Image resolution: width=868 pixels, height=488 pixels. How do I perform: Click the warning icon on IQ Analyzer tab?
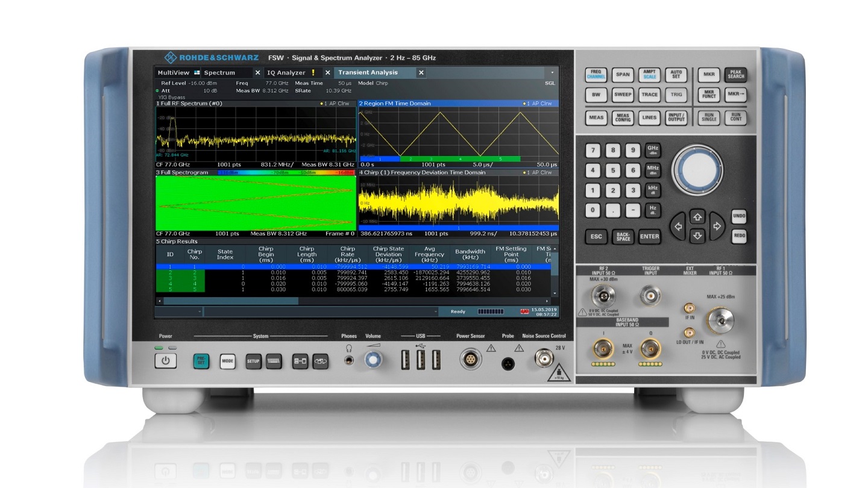[313, 73]
